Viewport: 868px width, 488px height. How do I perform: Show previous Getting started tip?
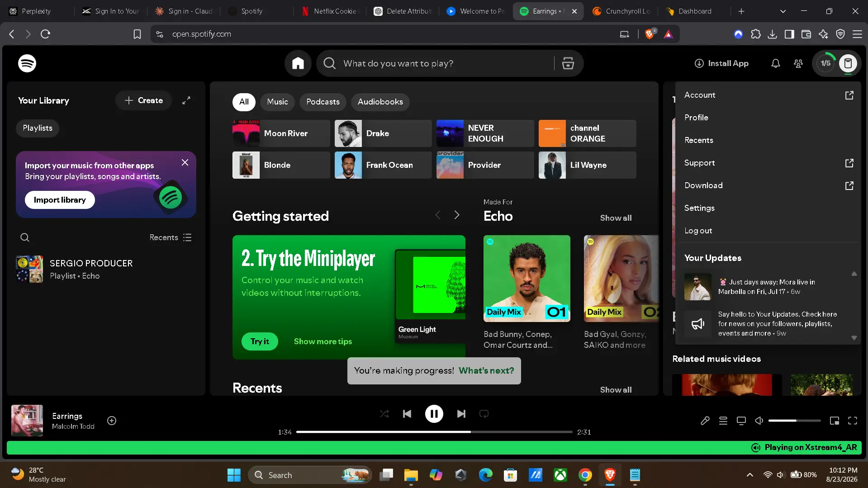pos(437,215)
